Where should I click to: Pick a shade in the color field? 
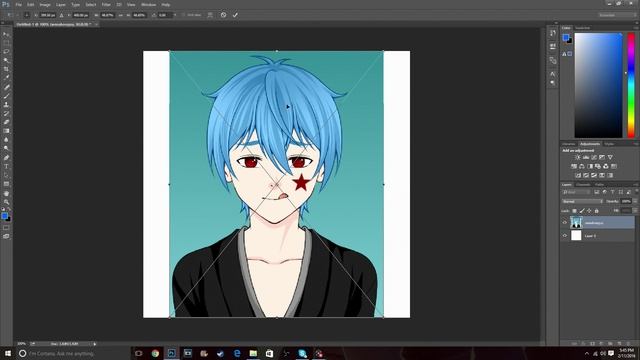(x=598, y=85)
